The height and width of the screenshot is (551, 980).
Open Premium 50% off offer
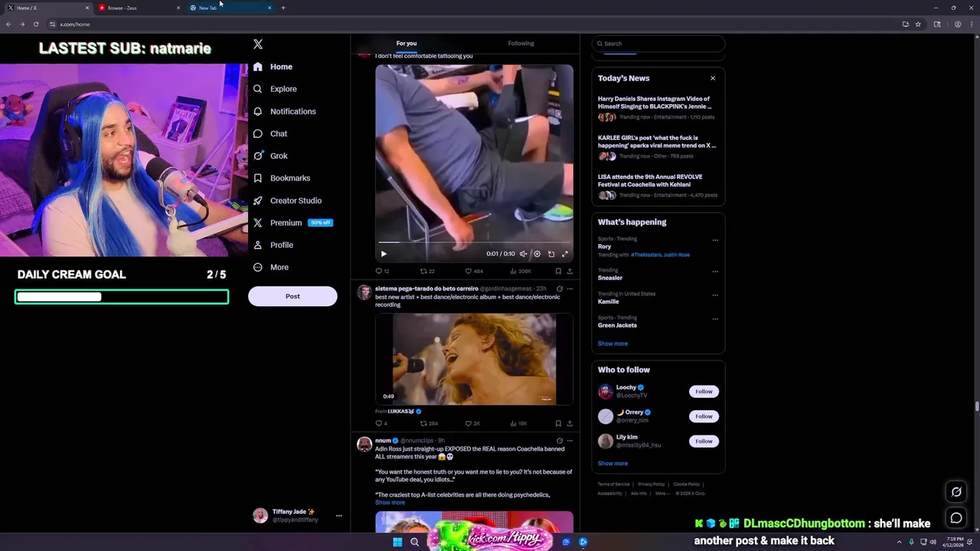(292, 223)
